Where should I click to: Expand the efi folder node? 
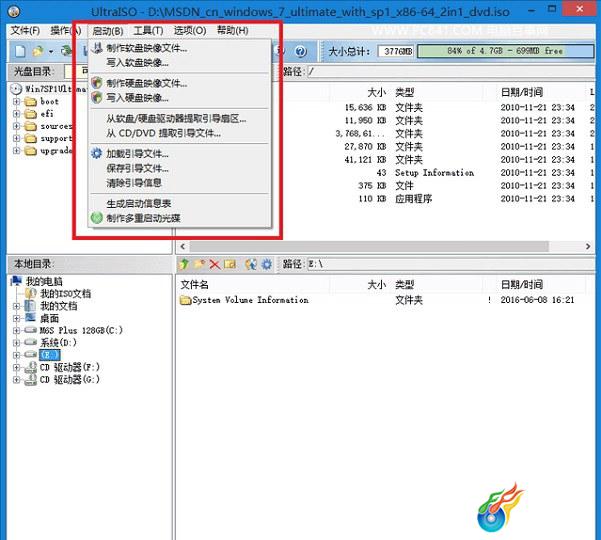click(x=16, y=114)
